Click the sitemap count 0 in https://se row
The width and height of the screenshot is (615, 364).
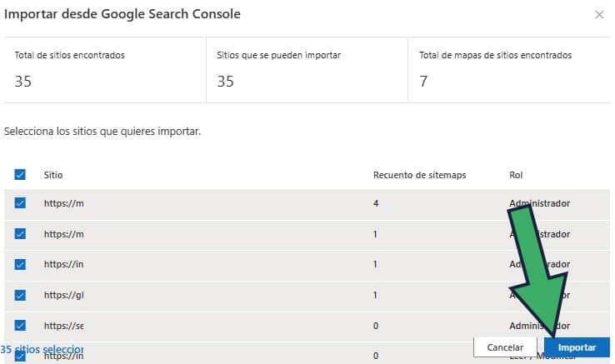pos(376,326)
